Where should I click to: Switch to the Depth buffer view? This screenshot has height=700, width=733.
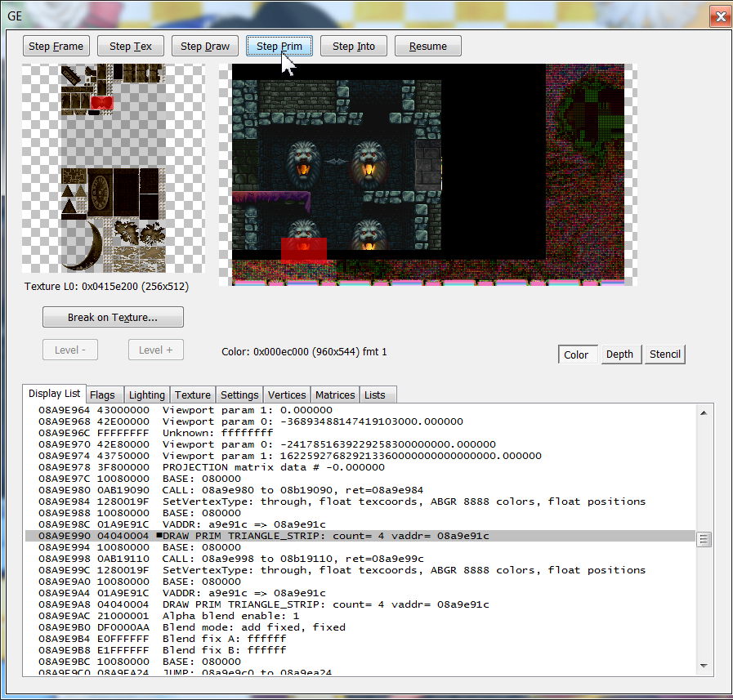[x=619, y=354]
